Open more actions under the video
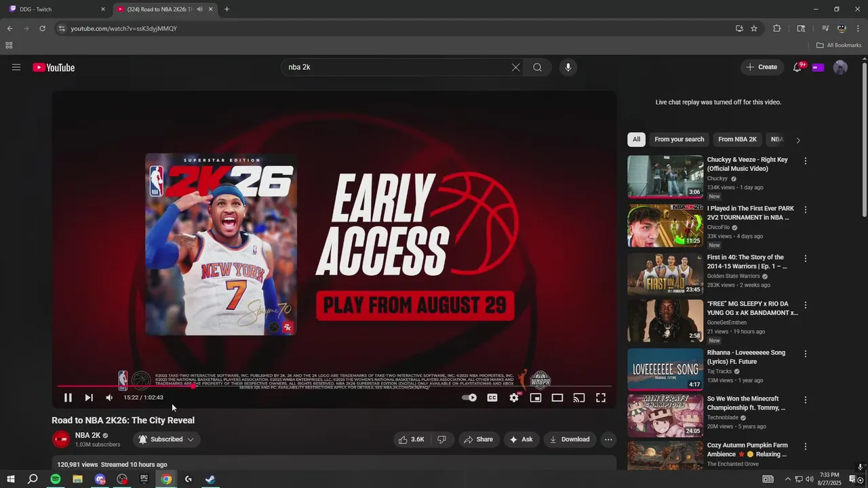The width and height of the screenshot is (868, 488). pyautogui.click(x=608, y=439)
